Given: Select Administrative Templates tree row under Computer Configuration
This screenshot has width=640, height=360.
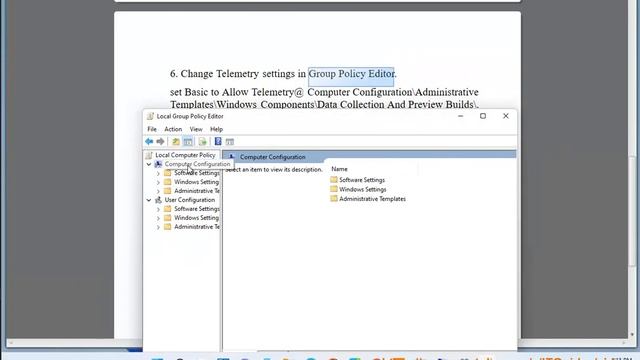Looking at the screenshot, I should [192, 191].
